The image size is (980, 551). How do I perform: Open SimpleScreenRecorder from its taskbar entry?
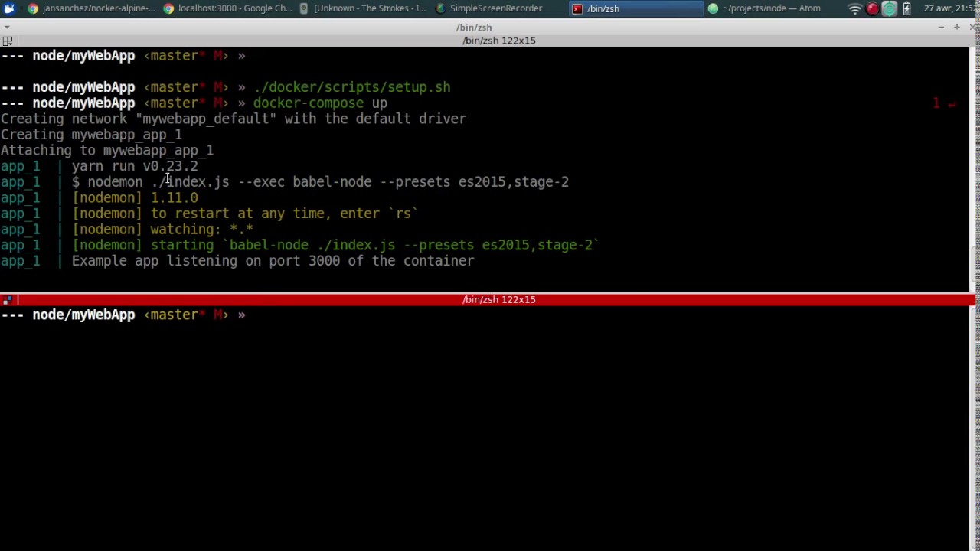(495, 8)
